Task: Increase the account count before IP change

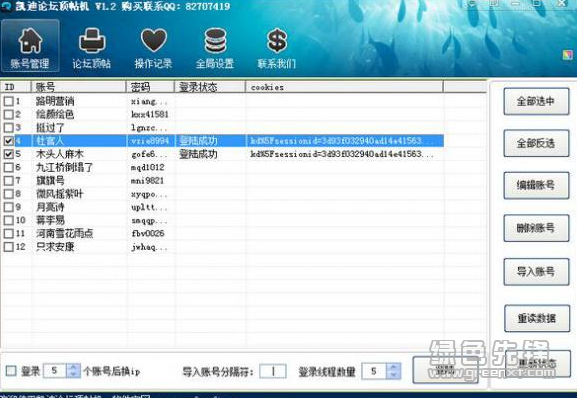Action: pos(73,367)
